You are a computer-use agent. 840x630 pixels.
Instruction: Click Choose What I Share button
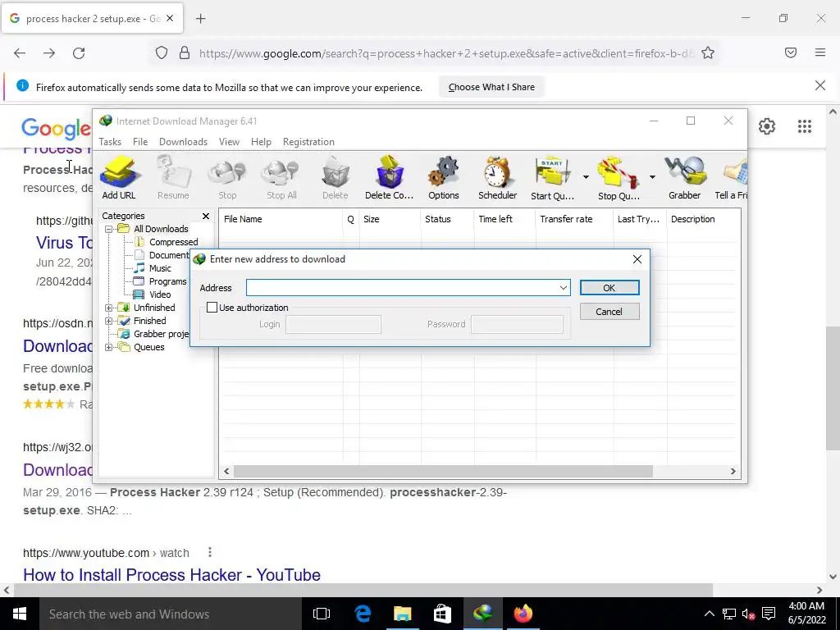(x=491, y=87)
